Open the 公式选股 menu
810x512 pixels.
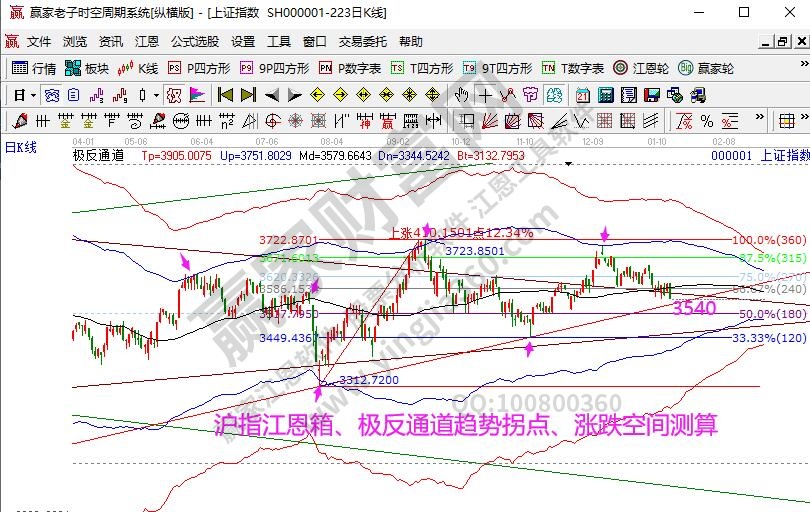pyautogui.click(x=195, y=42)
